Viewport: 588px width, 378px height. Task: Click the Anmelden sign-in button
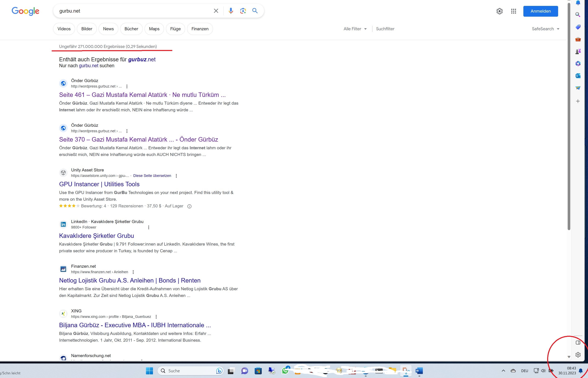540,11
